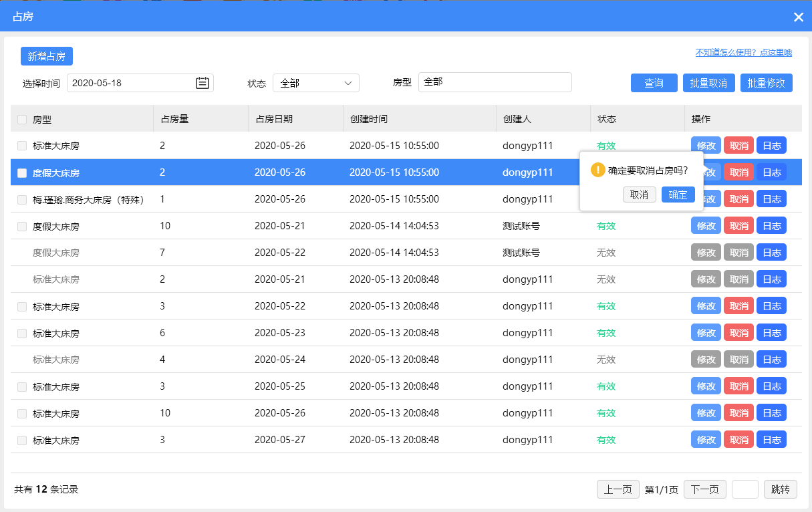Screen dimensions: 812x512
Task: Tick checkbox for 标准大床房 dated 2020-05-22
Action: (x=22, y=306)
